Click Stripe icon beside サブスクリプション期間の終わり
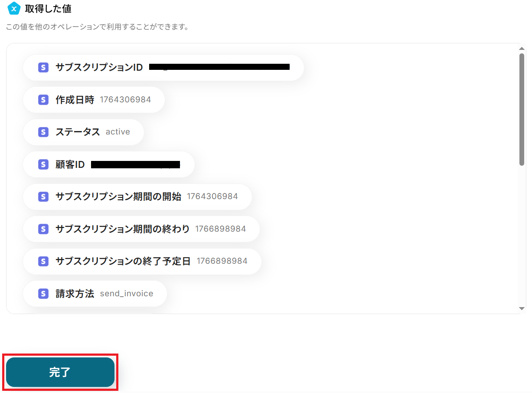The width and height of the screenshot is (532, 393). [43, 229]
